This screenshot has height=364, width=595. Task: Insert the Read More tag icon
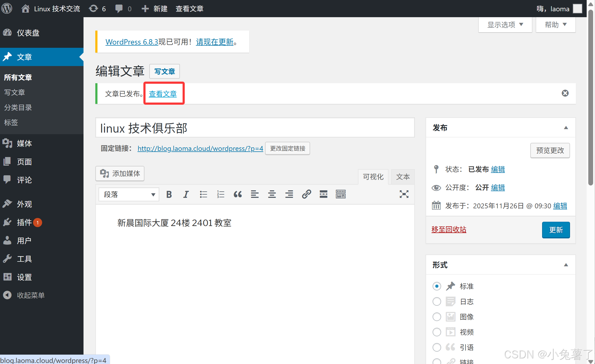click(x=323, y=194)
